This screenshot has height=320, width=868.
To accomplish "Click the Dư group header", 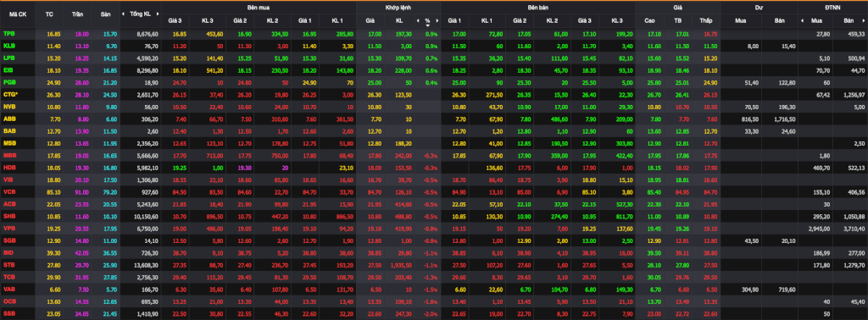I will tap(759, 8).
